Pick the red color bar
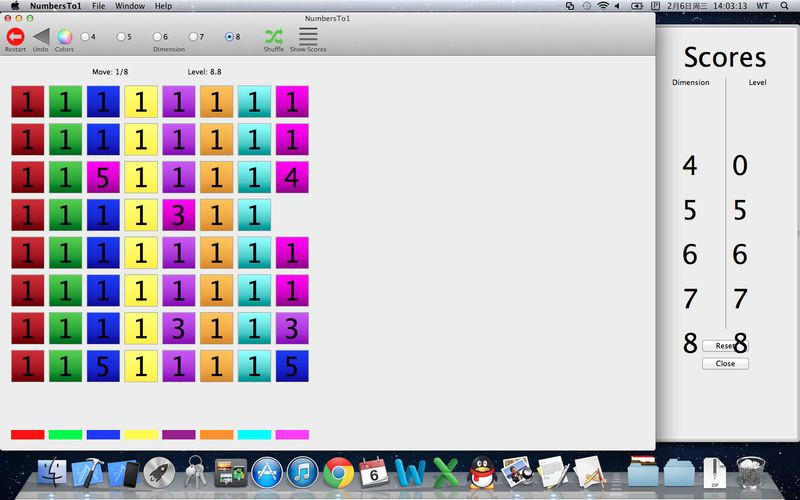This screenshot has width=800, height=500. 28,435
